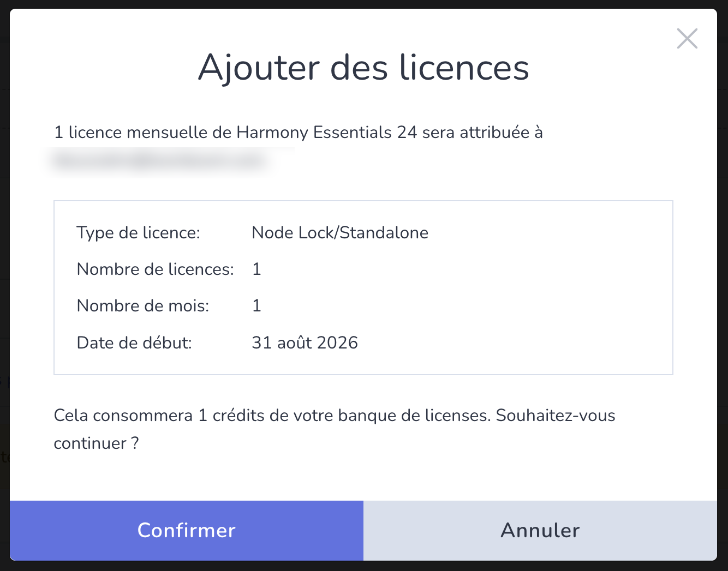
Task: Select the 31 août 2026 start date
Action: coord(305,342)
